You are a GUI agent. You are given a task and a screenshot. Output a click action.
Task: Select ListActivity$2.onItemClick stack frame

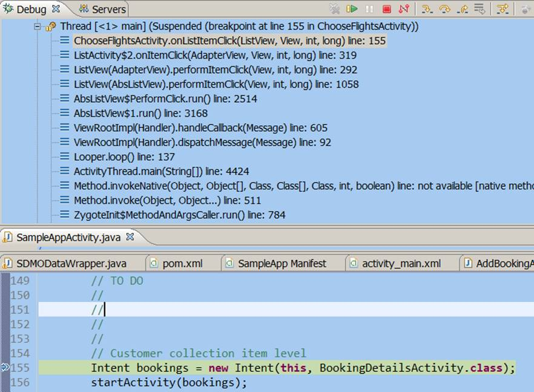[x=216, y=55]
